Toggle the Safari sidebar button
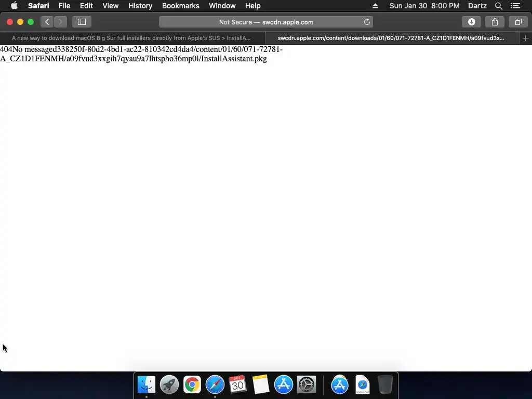Screen dimensions: 532x399 pyautogui.click(x=82, y=22)
